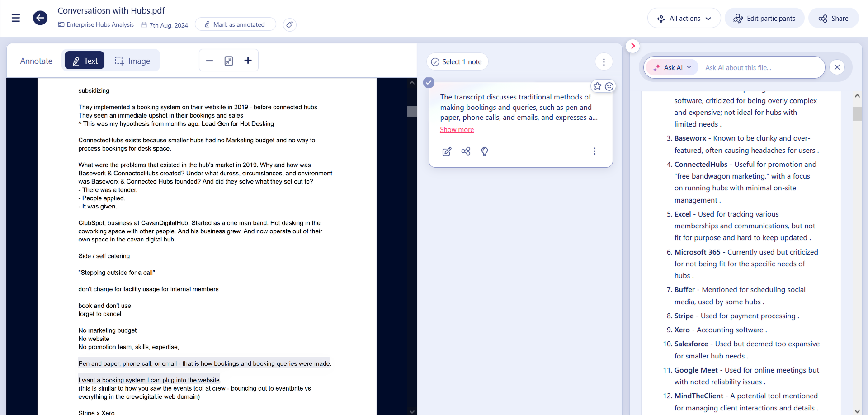Zoom in the document with plus

pyautogui.click(x=248, y=61)
